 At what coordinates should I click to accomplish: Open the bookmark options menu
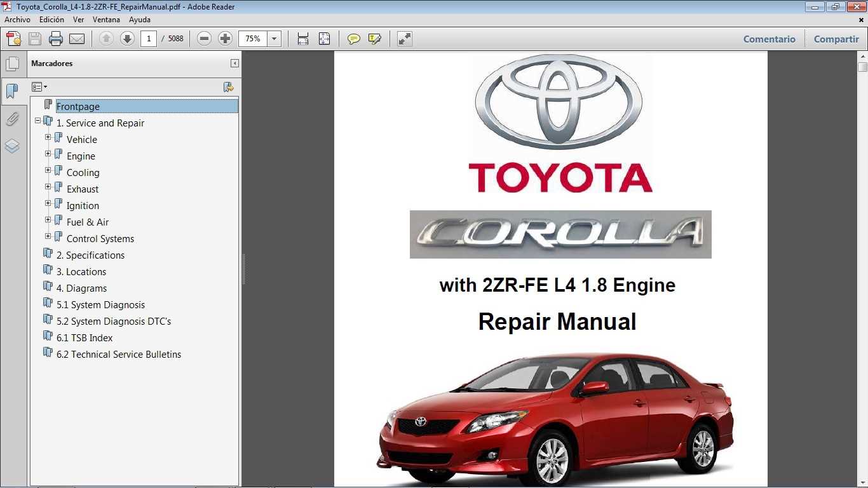point(39,87)
